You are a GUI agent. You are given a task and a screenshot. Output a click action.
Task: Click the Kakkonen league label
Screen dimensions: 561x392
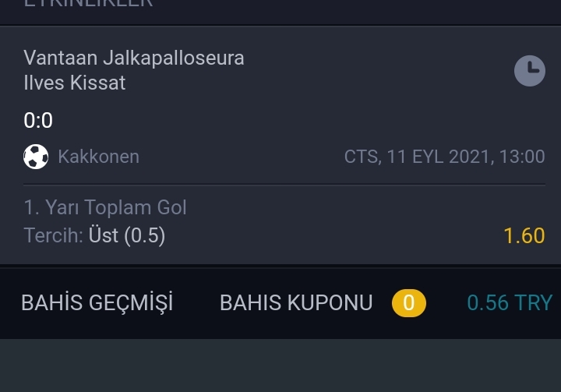tap(98, 157)
